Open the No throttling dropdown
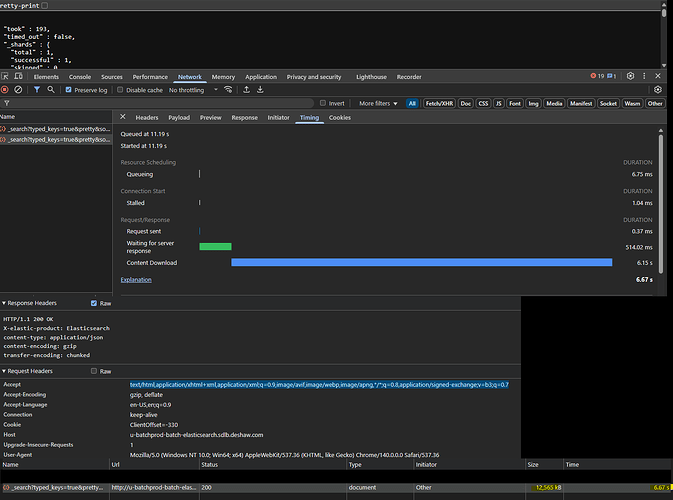Image resolution: width=673 pixels, height=500 pixels. (x=192, y=89)
